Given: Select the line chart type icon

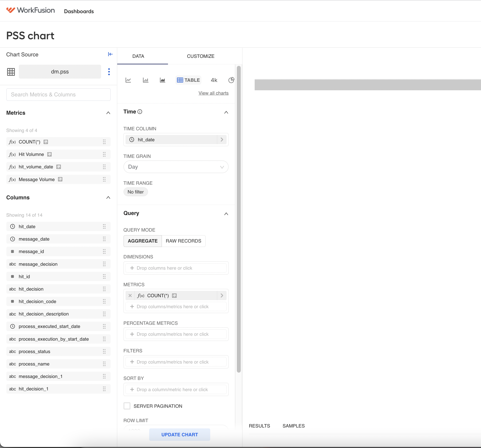Looking at the screenshot, I should pyautogui.click(x=128, y=80).
